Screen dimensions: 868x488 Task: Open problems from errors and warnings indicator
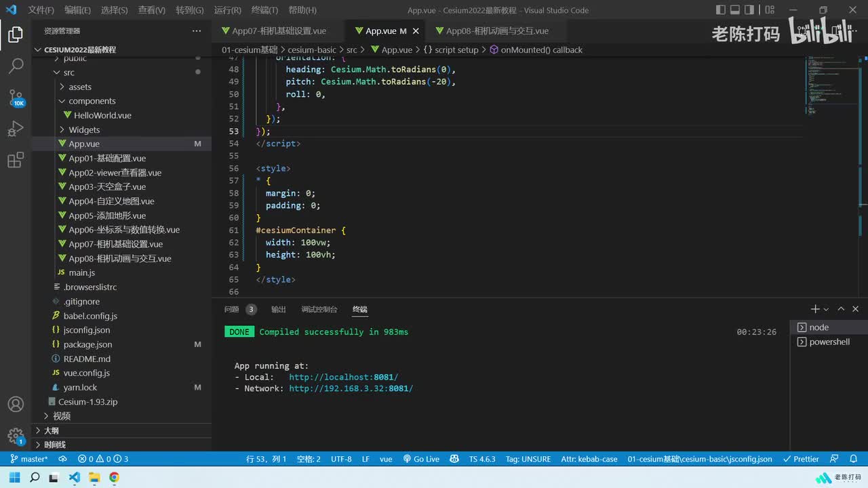tap(103, 459)
